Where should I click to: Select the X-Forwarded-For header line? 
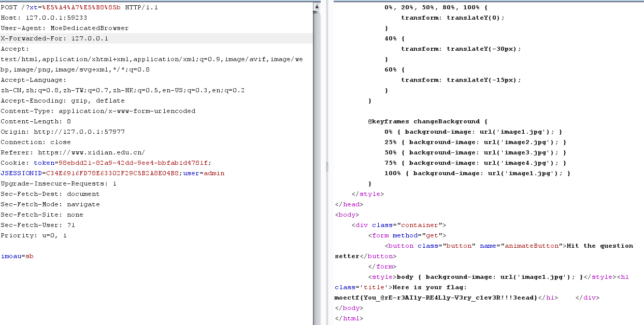54,38
